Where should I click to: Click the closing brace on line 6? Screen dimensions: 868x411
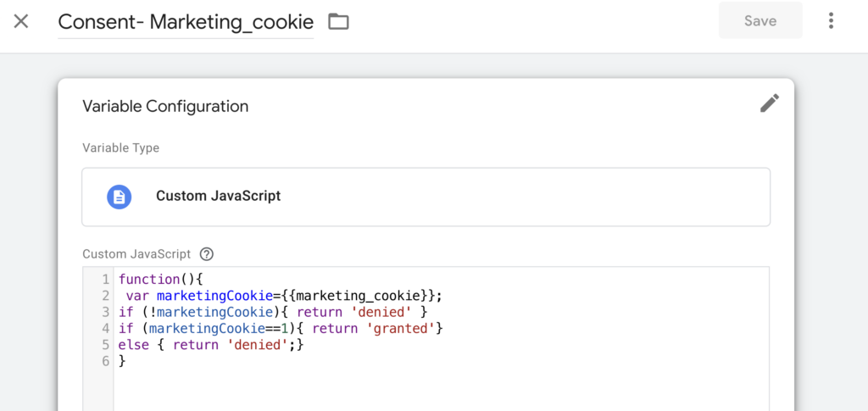tap(122, 361)
